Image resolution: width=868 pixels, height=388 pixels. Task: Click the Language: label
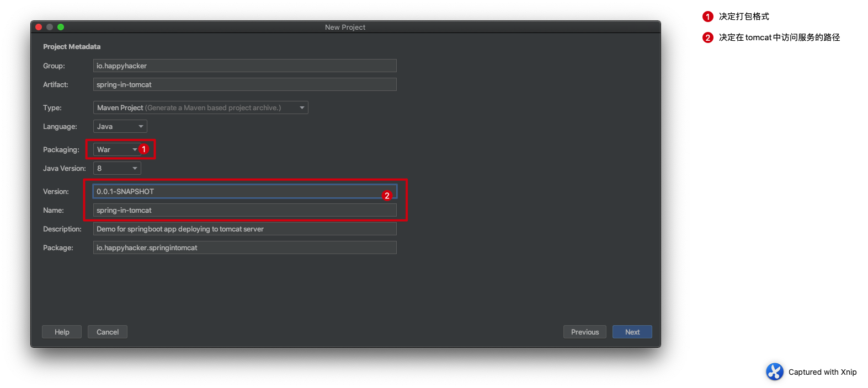(60, 127)
